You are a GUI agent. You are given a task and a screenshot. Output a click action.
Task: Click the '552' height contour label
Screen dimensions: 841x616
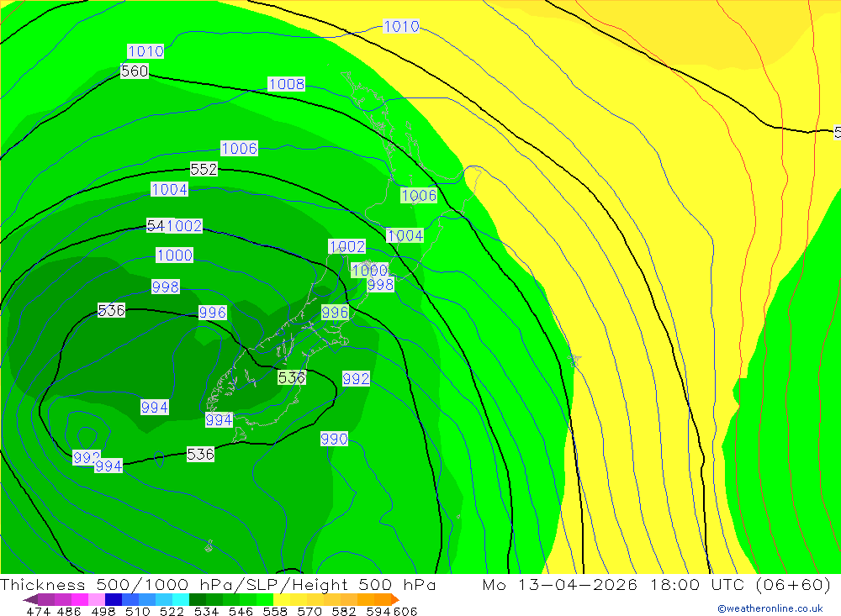pyautogui.click(x=204, y=170)
